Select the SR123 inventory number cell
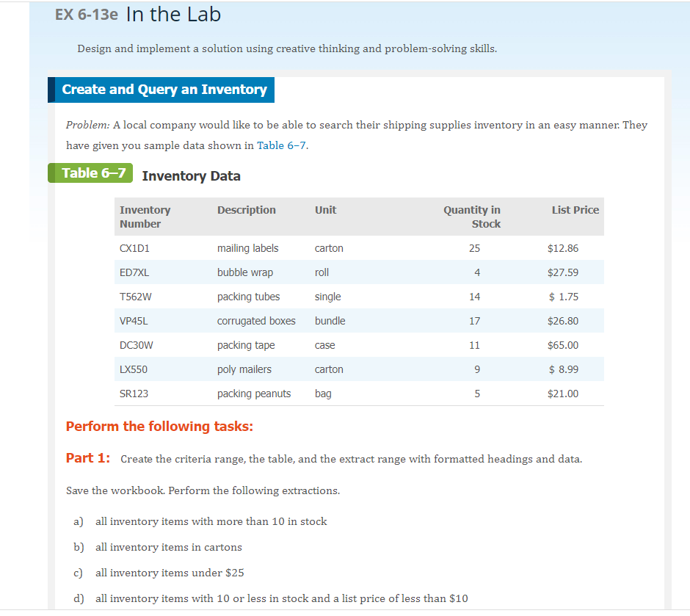 (x=134, y=394)
